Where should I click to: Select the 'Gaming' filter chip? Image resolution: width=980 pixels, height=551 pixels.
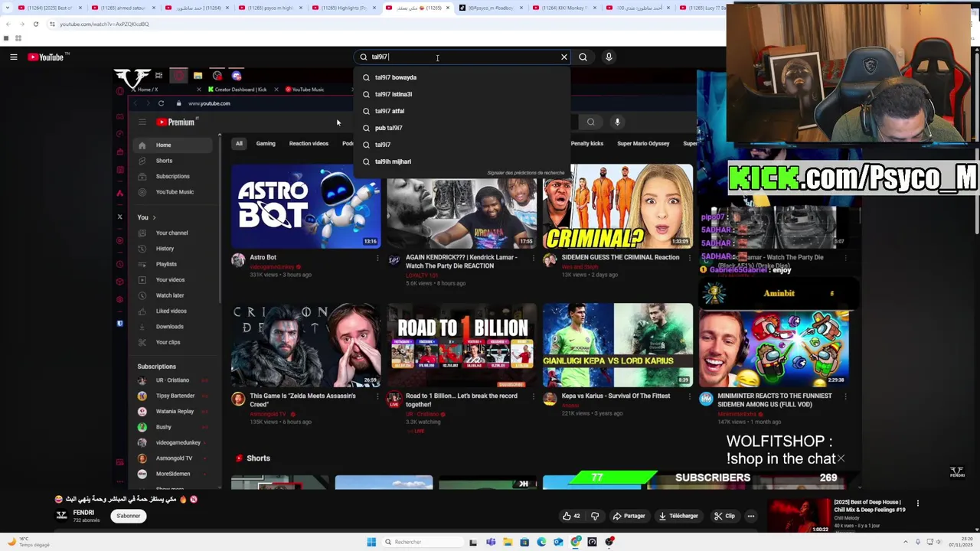point(266,143)
